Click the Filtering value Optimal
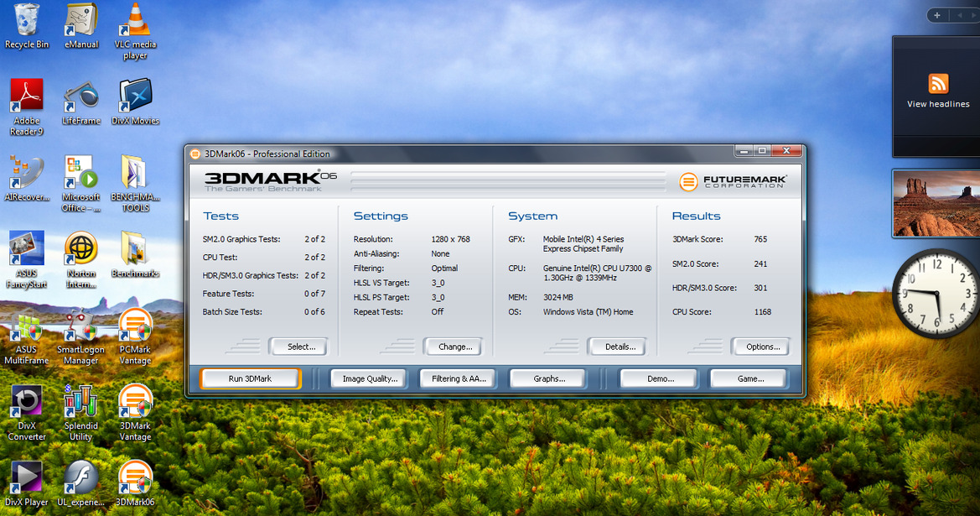Viewport: 980px width, 516px height. point(444,268)
